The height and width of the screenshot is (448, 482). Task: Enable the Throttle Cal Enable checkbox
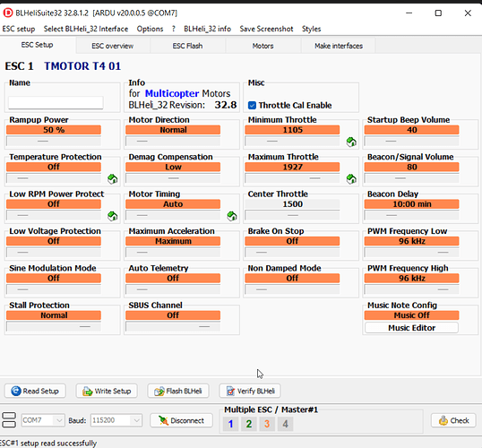click(252, 106)
